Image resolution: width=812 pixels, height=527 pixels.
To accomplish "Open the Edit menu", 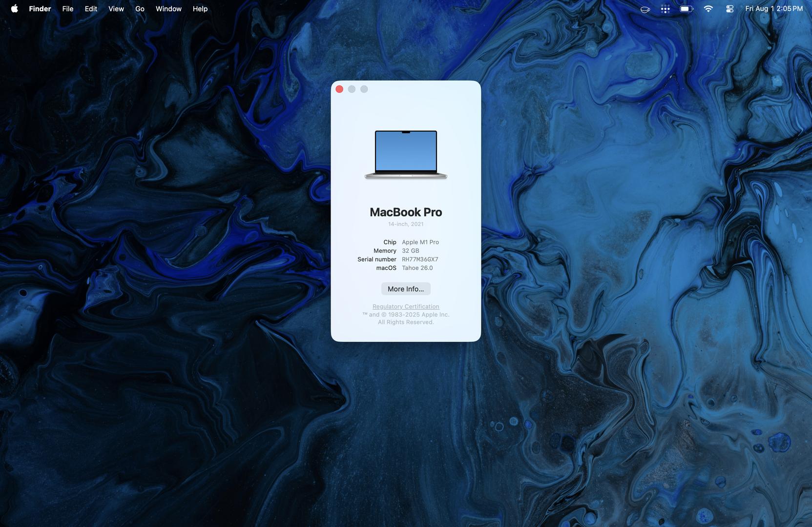I will click(x=91, y=9).
